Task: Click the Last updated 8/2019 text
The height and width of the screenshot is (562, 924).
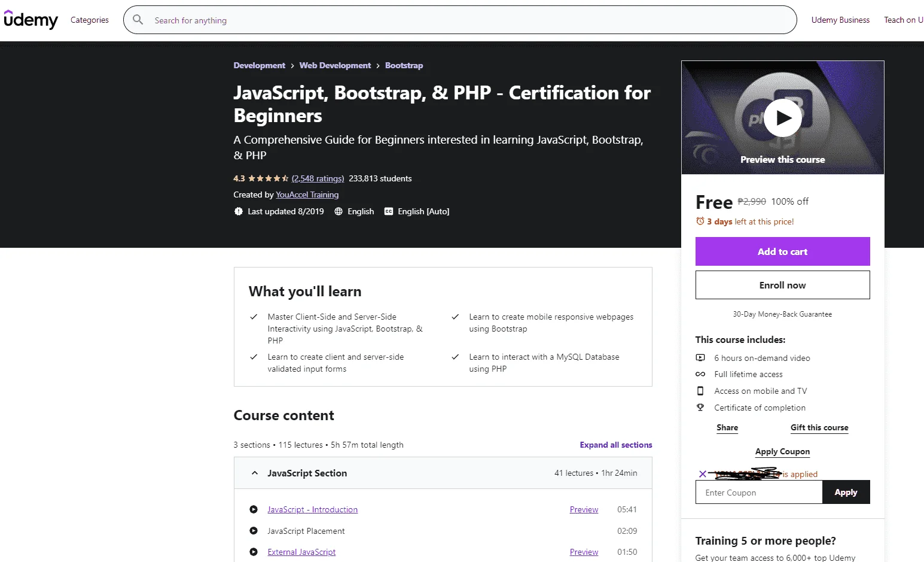Action: (x=286, y=211)
